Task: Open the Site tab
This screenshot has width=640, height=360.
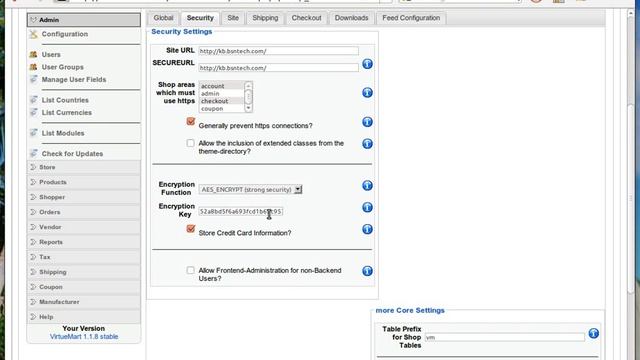Action: click(233, 18)
